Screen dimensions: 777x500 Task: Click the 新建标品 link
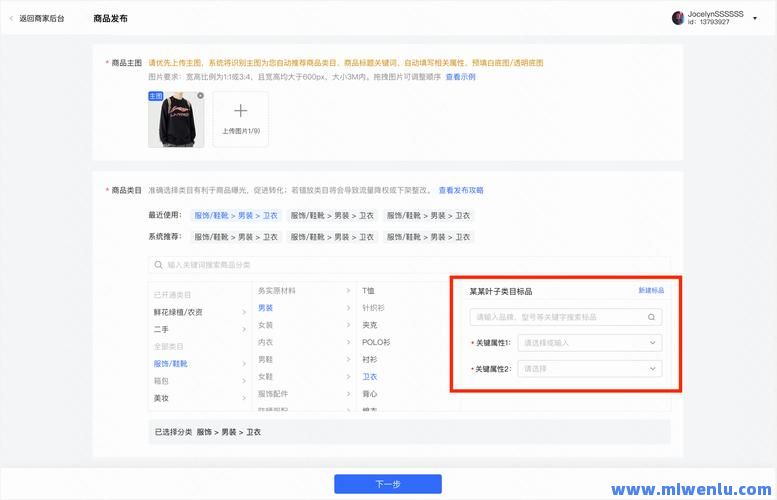(x=651, y=290)
